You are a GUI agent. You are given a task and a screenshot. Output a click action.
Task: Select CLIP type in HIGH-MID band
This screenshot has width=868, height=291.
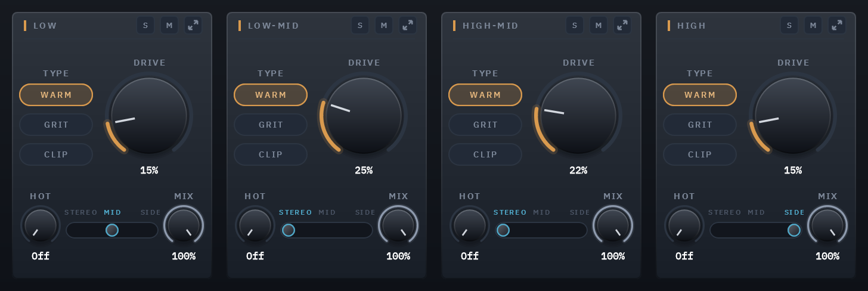point(485,154)
